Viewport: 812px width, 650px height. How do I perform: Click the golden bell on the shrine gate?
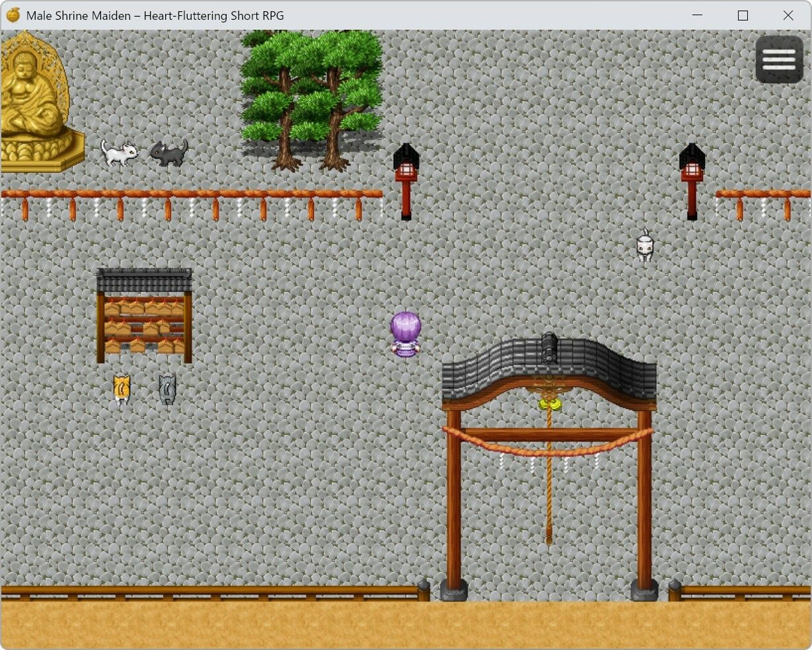point(548,402)
